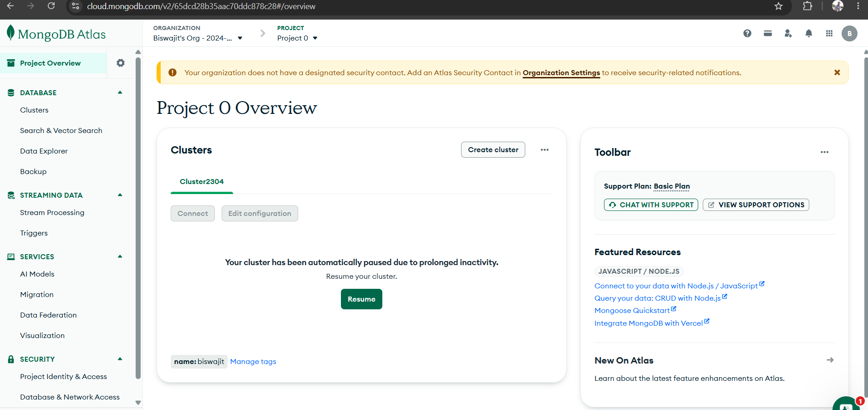Open Data Explorer in the sidebar
The image size is (868, 410).
tap(44, 151)
